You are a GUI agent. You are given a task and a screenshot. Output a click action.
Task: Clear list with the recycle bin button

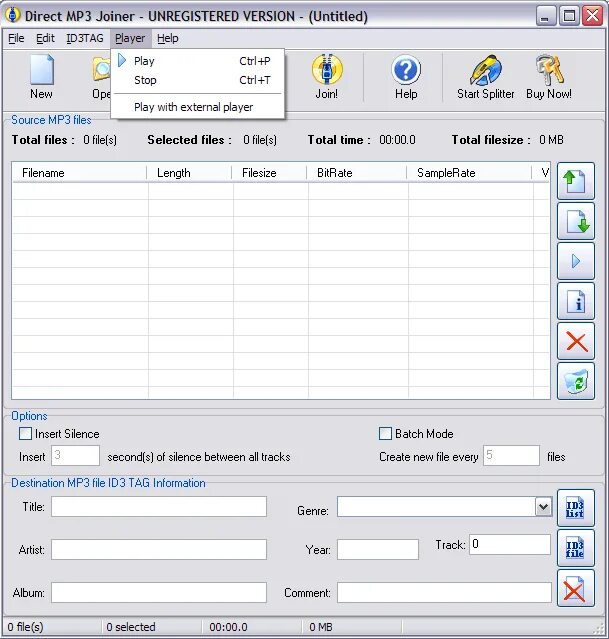576,381
